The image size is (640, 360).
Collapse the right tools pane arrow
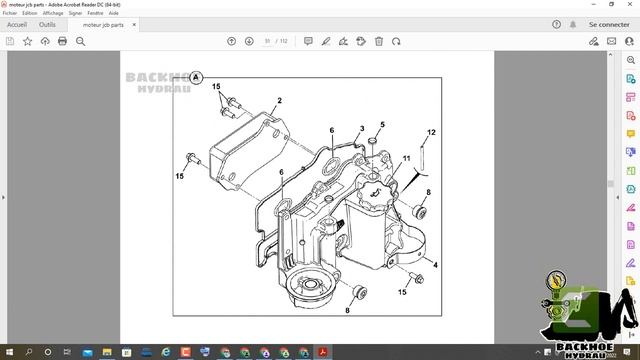(618, 198)
